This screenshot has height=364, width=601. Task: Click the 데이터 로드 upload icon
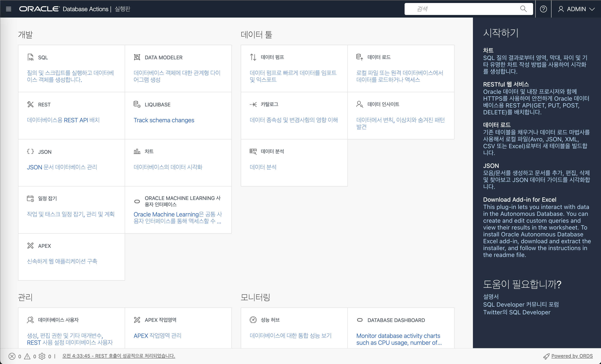click(x=360, y=57)
